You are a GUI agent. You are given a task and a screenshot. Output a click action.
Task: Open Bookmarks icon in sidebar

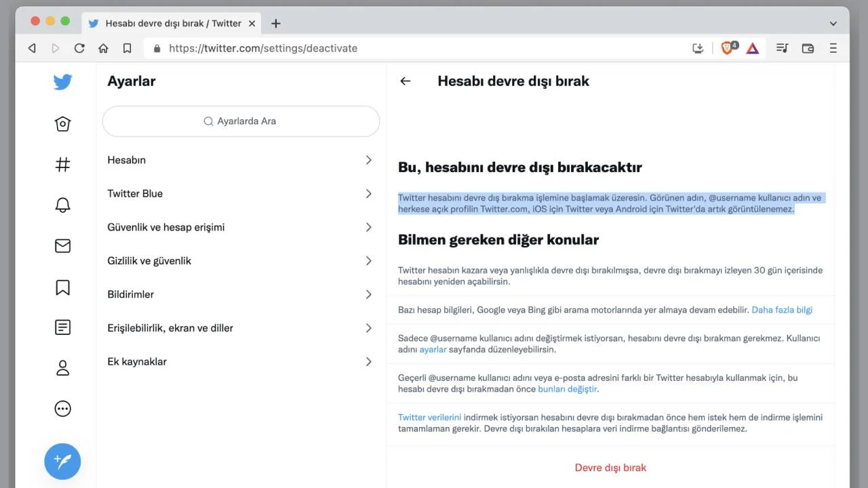[62, 287]
